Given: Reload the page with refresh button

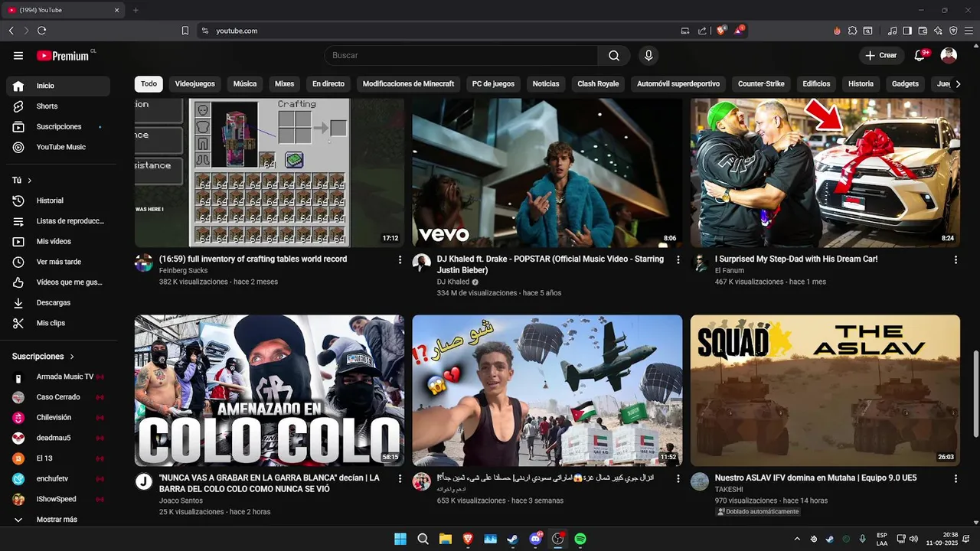Looking at the screenshot, I should click(x=41, y=31).
